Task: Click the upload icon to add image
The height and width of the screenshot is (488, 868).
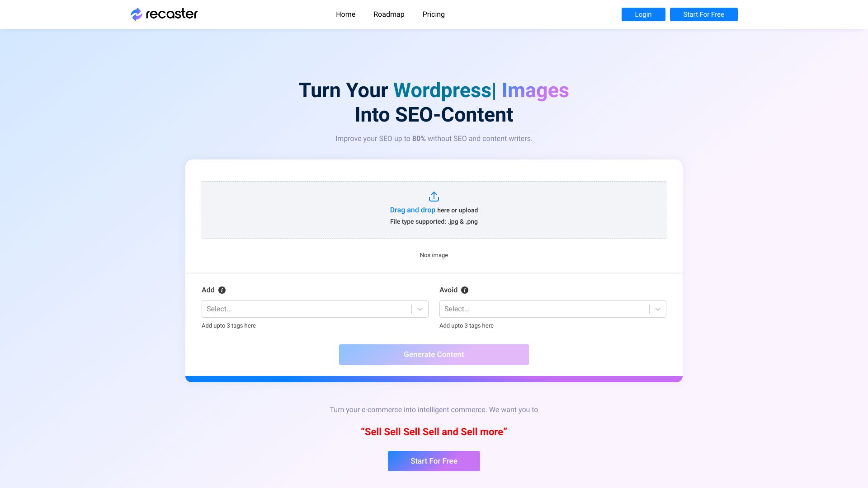Action: (434, 197)
